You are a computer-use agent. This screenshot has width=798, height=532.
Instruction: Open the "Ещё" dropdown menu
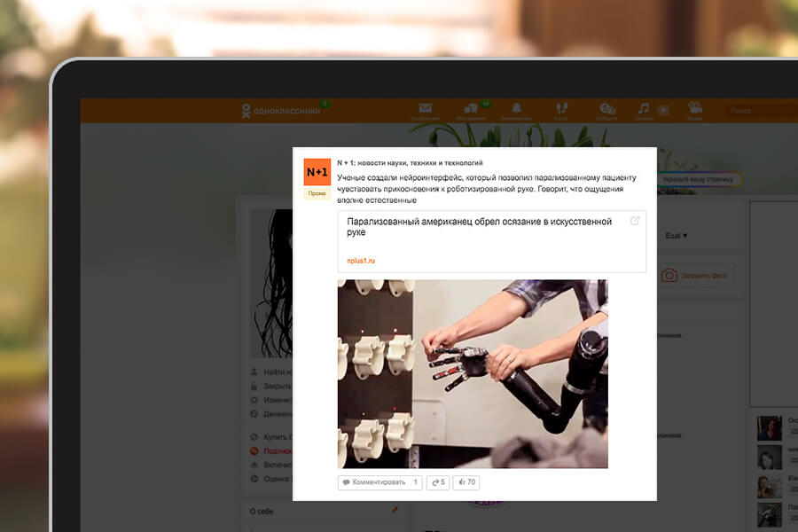[x=677, y=234]
